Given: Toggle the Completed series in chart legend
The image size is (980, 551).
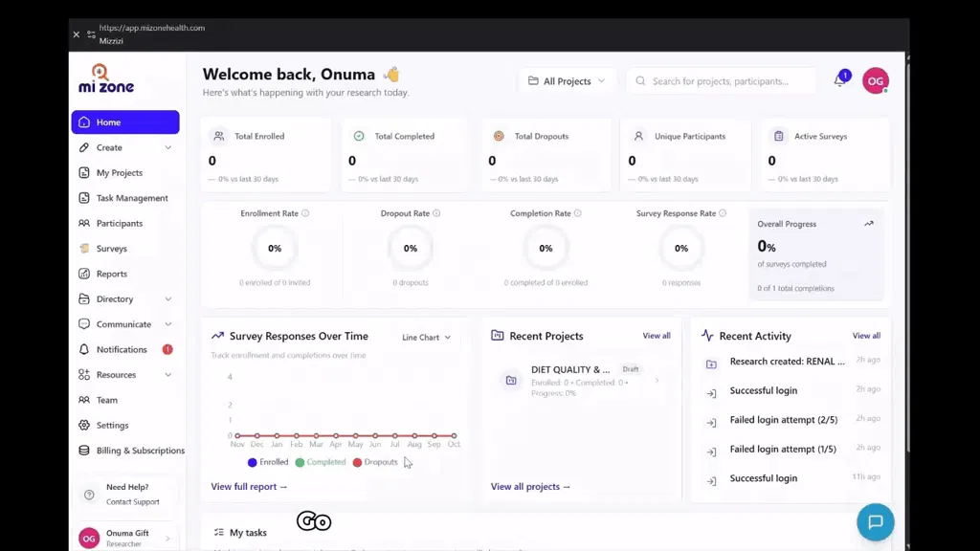Looking at the screenshot, I should click(x=321, y=462).
